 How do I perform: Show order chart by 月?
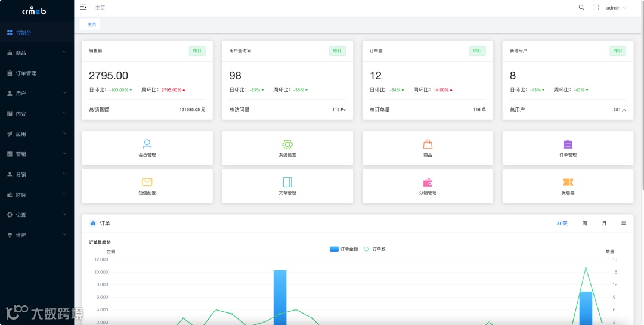(604, 224)
